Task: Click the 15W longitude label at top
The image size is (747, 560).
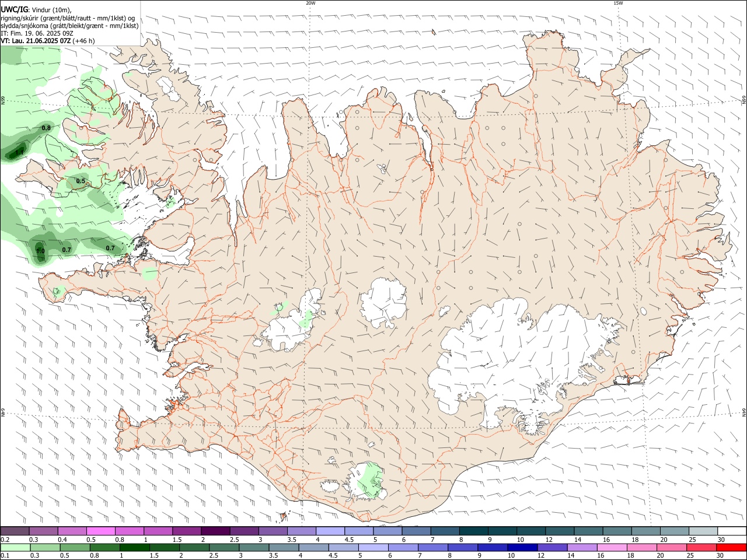Action: click(618, 3)
